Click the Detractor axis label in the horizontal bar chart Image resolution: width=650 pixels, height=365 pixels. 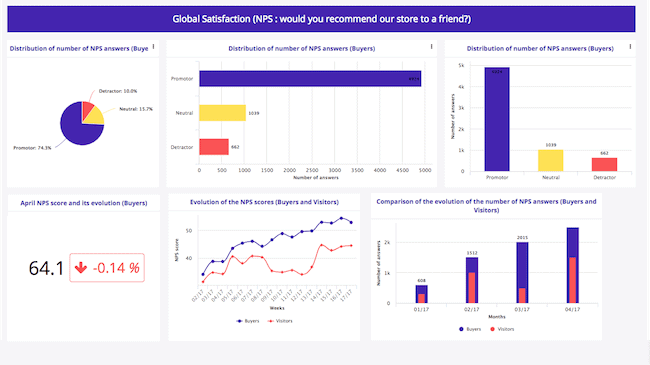(x=182, y=147)
